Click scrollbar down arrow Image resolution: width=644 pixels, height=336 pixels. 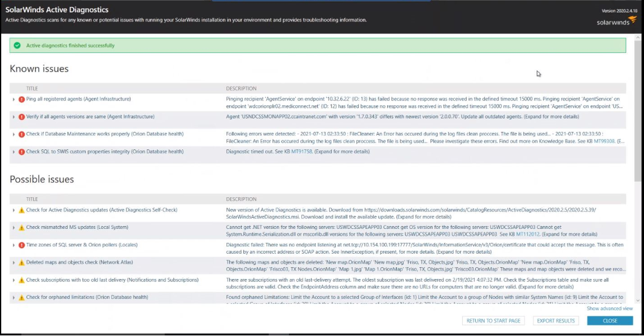pos(638,300)
